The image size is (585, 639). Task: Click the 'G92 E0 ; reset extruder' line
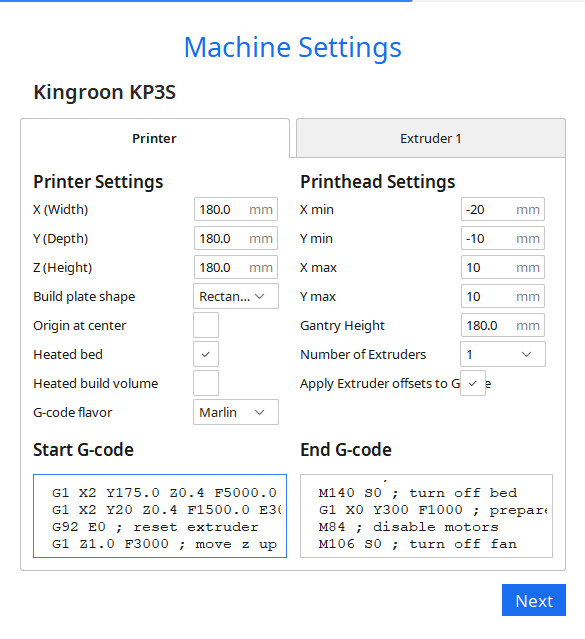point(155,527)
